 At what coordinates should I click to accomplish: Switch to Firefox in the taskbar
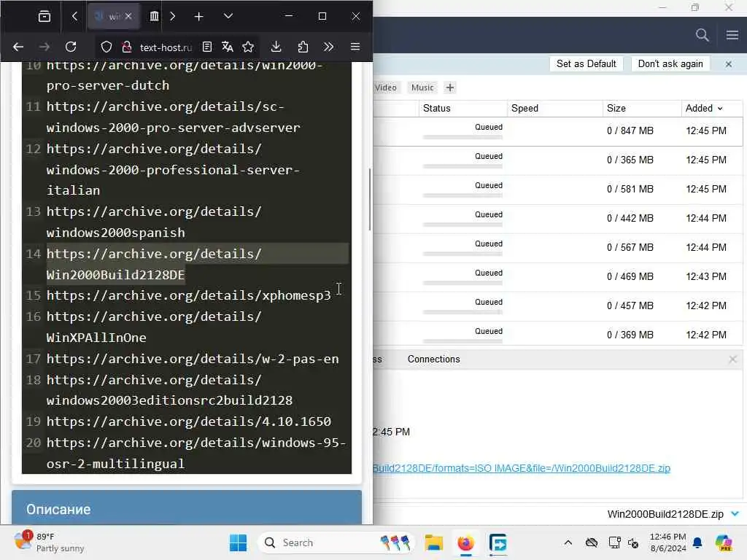pos(465,542)
